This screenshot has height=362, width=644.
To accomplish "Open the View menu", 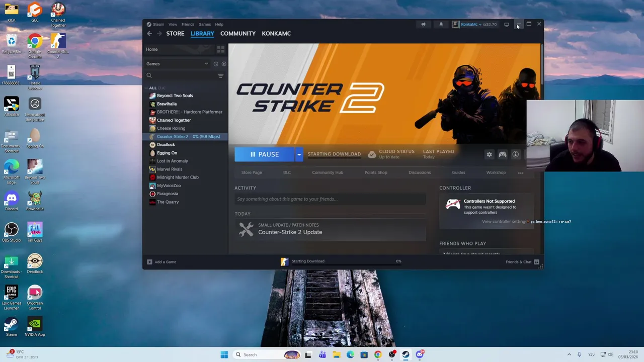I will tap(173, 24).
